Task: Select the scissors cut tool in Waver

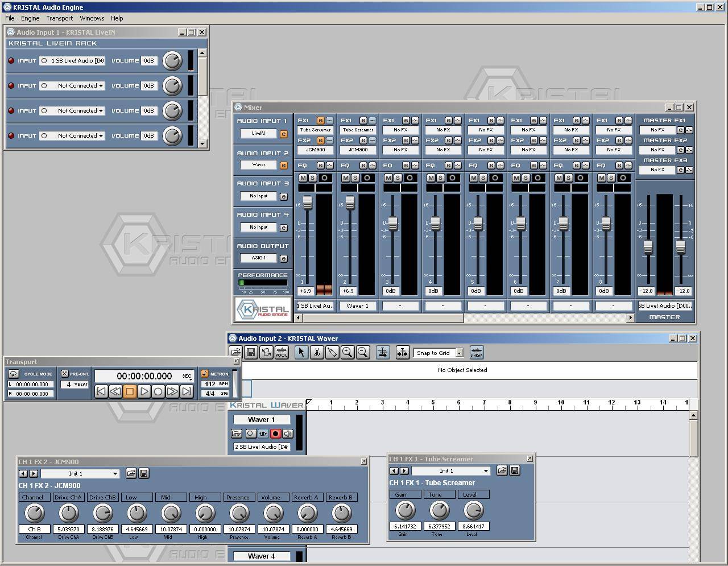Action: pyautogui.click(x=316, y=353)
